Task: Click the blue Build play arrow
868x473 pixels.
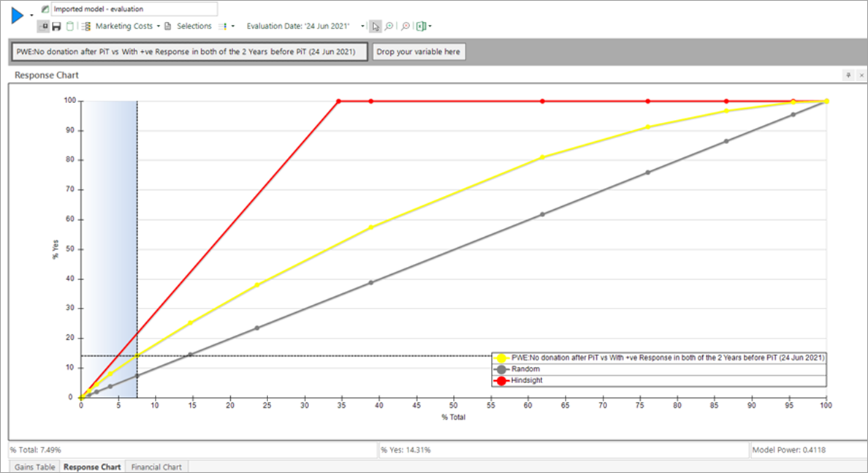Action: click(x=18, y=15)
